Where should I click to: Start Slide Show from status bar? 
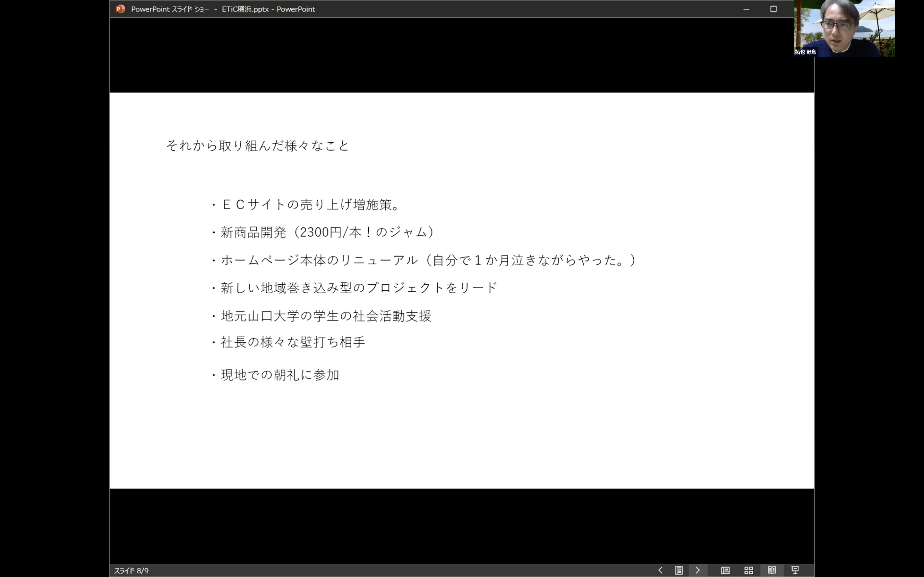795,570
